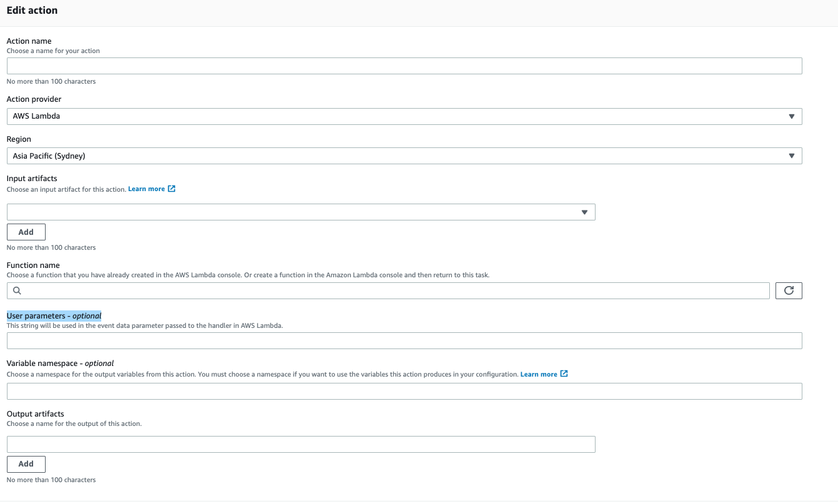
Task: Focus the Output artifacts name field
Action: pos(301,444)
